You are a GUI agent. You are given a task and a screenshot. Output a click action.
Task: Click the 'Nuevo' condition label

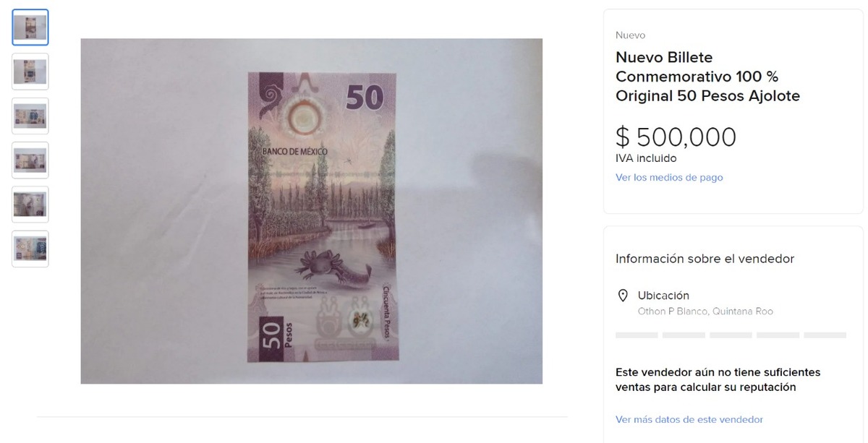pos(630,35)
